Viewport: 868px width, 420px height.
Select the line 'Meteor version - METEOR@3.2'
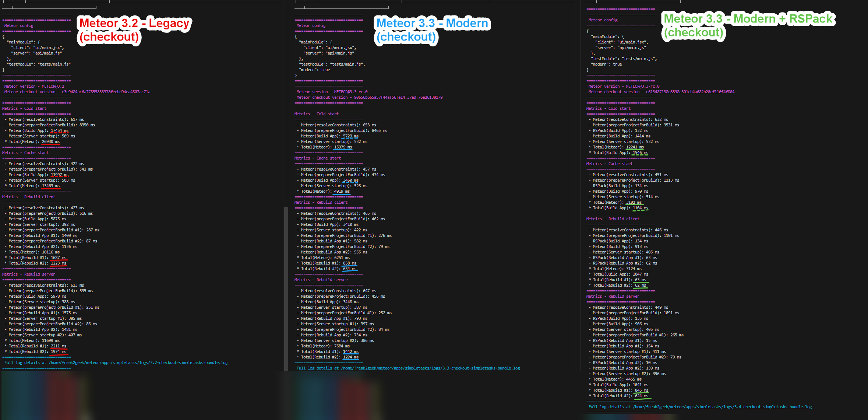coord(34,86)
